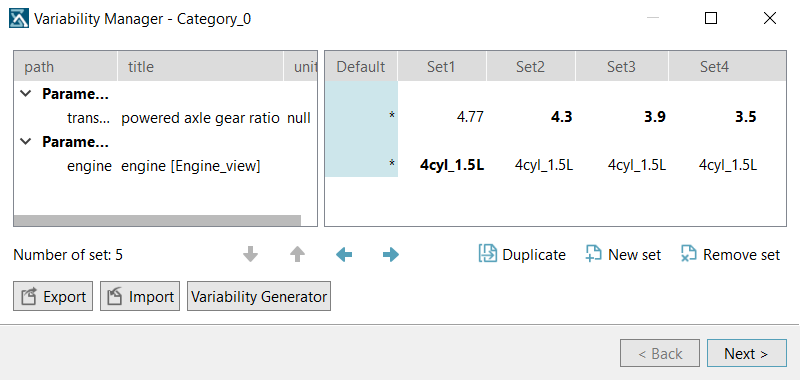Click the move set down arrow
800x380 pixels.
(x=250, y=254)
